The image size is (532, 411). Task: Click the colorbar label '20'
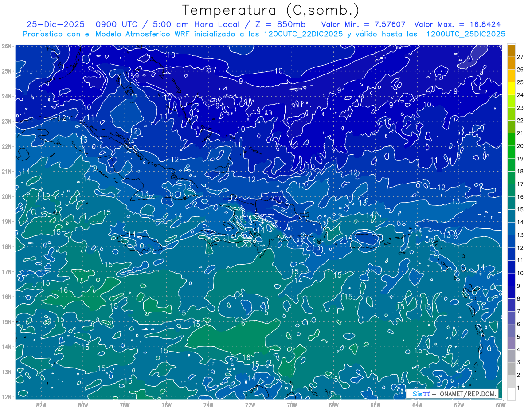[x=520, y=146]
